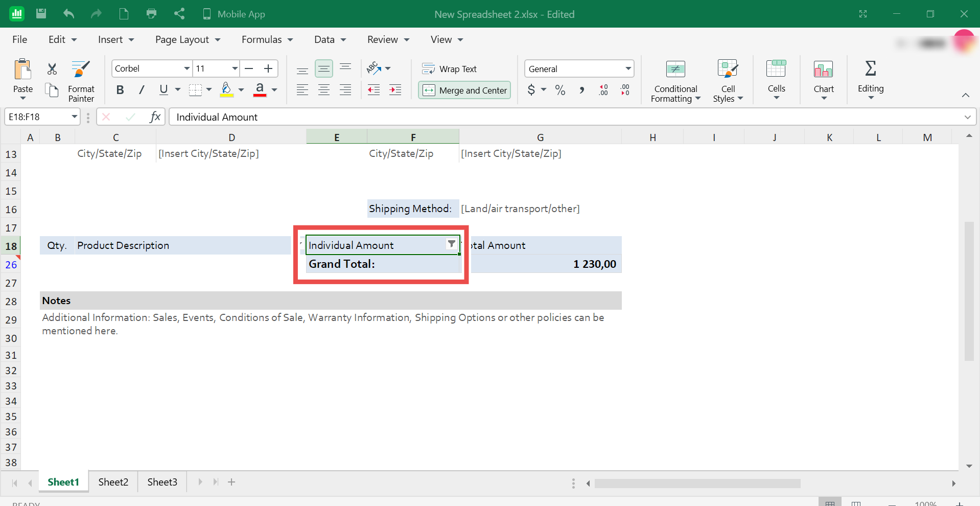The height and width of the screenshot is (506, 980).
Task: Collapse the ribbon chevron
Action: (965, 95)
